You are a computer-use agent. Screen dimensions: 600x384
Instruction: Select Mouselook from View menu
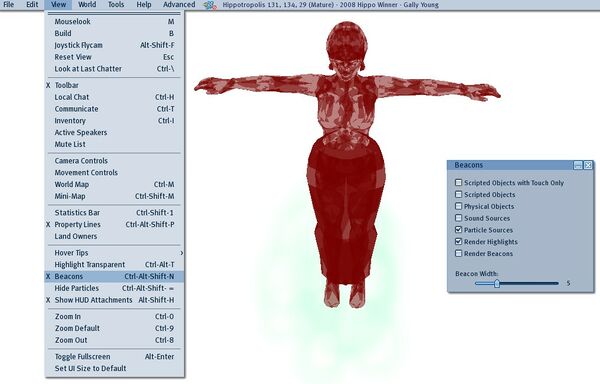click(114, 22)
